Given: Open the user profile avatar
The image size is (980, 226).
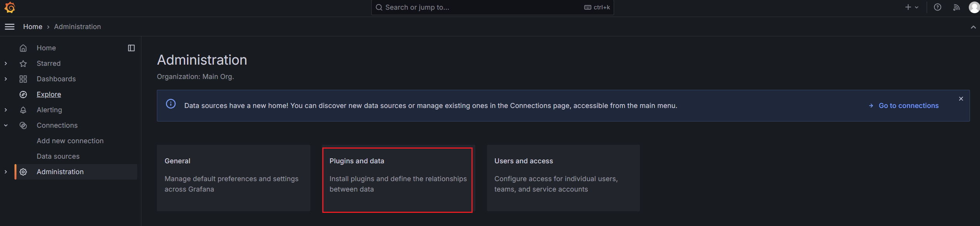Looking at the screenshot, I should (x=974, y=7).
